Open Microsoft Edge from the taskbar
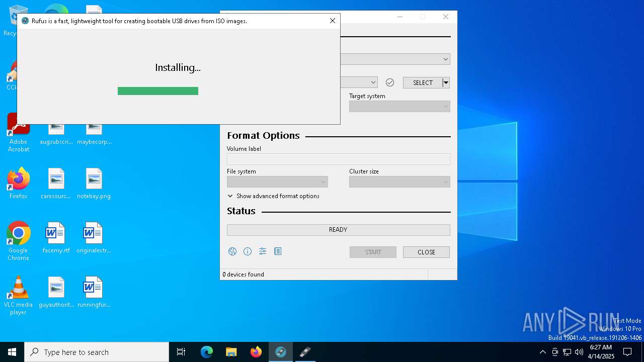This screenshot has height=362, width=644. point(207,352)
